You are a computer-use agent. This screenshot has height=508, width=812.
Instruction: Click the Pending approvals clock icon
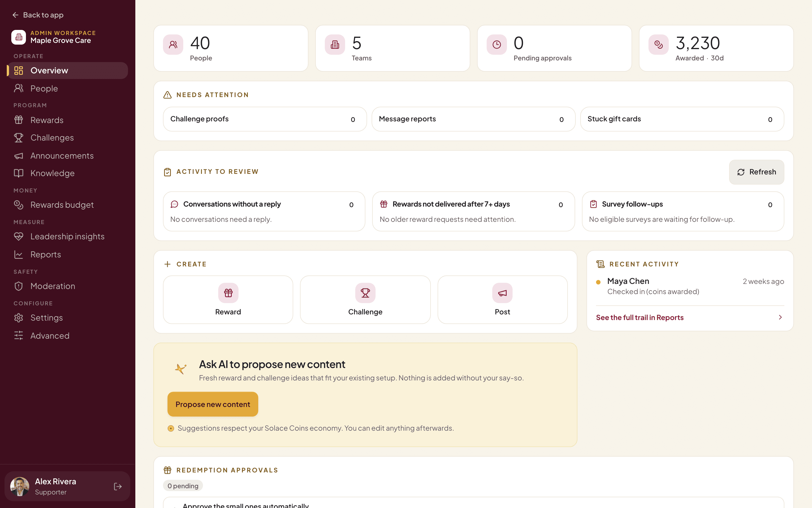(x=497, y=44)
